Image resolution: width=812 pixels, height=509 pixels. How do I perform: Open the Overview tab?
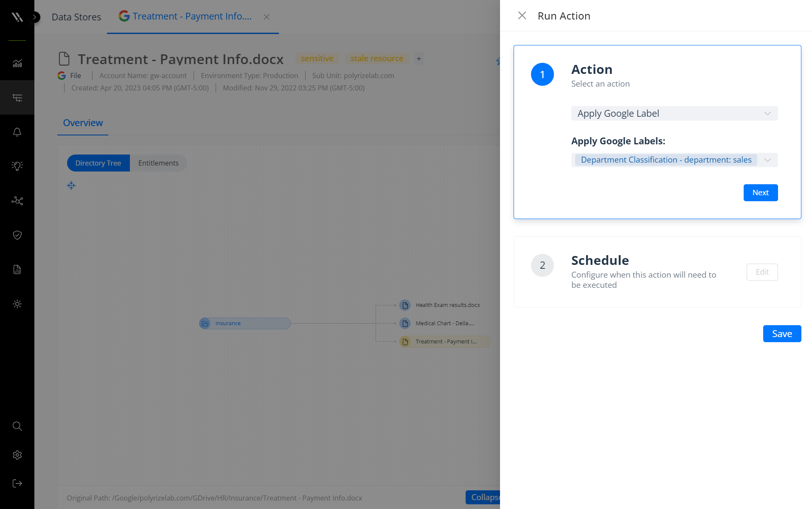[83, 123]
